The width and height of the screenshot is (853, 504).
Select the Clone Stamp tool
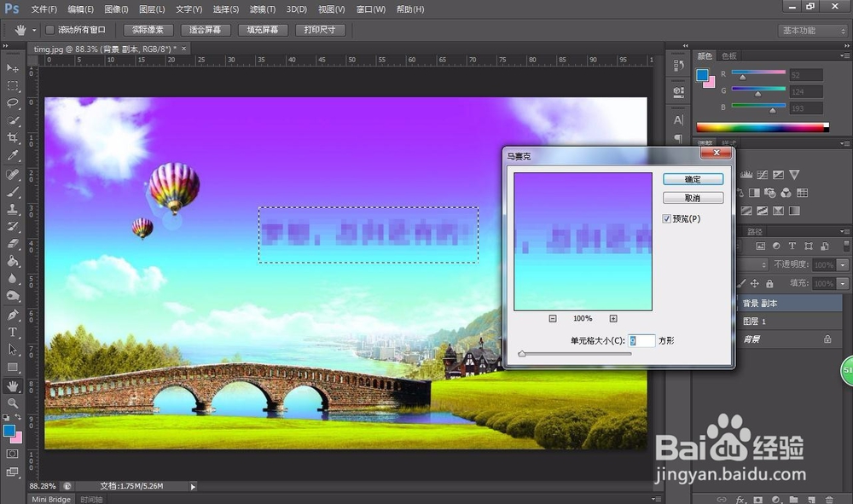[x=13, y=209]
